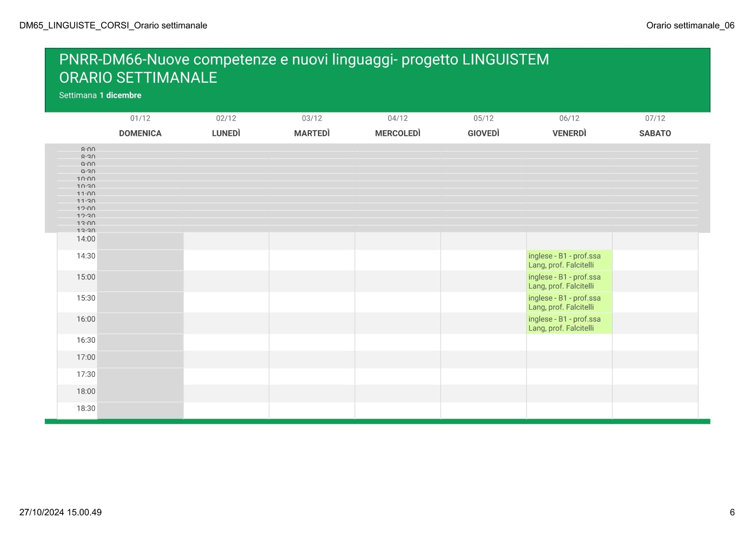
Task: Click the Settimana 1 dicembre subtitle
Action: click(100, 95)
